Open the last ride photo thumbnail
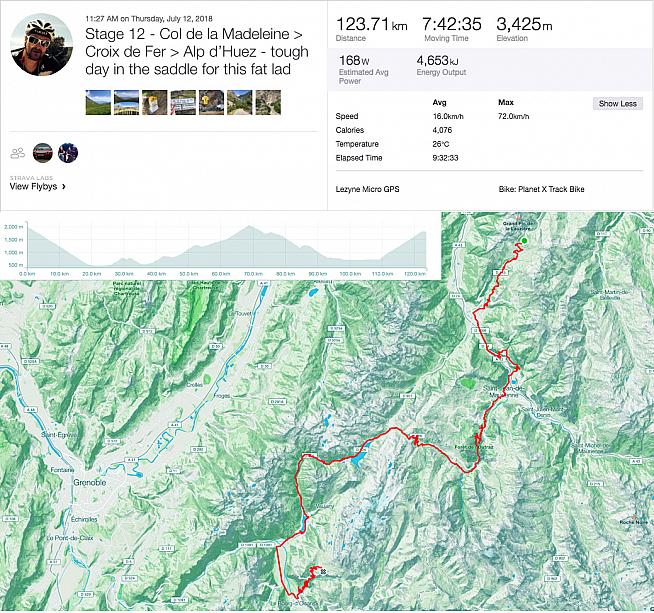 coord(269,102)
